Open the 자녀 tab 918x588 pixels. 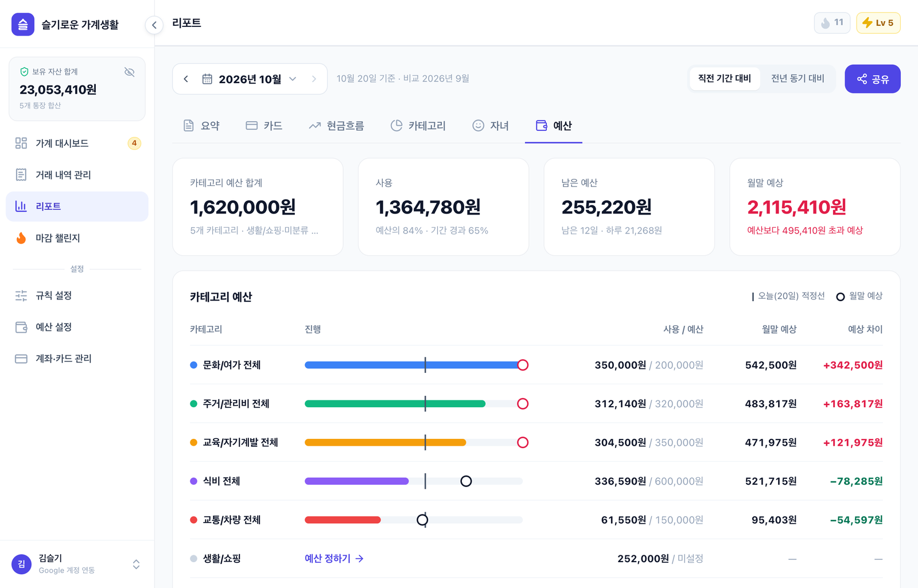coord(491,126)
